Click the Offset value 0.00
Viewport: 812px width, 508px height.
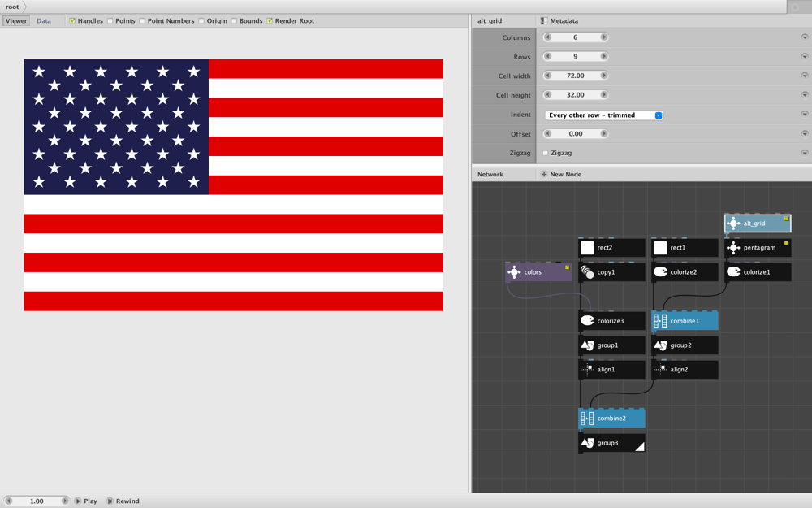576,134
